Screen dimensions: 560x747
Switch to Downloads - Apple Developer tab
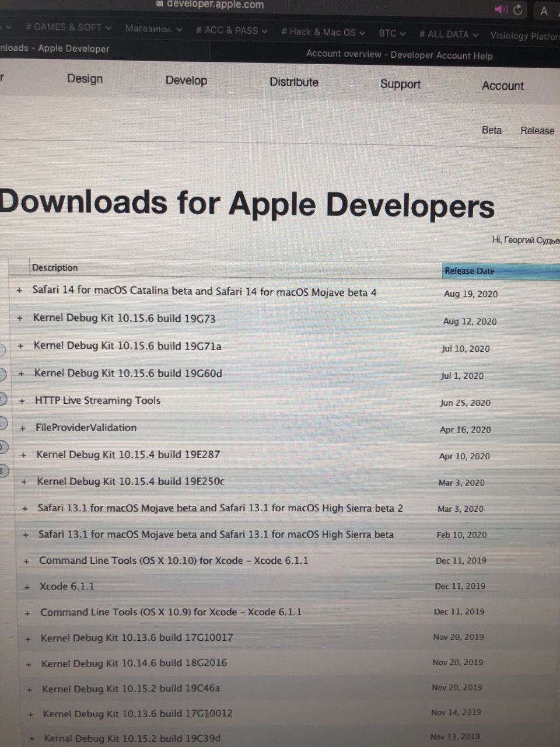pos(55,48)
